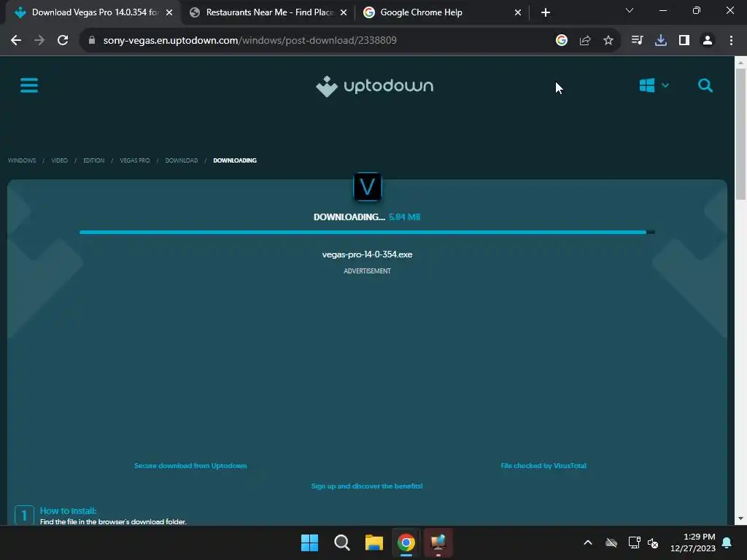Click the Google icon in the address bar
Image resolution: width=747 pixels, height=560 pixels.
coord(562,40)
